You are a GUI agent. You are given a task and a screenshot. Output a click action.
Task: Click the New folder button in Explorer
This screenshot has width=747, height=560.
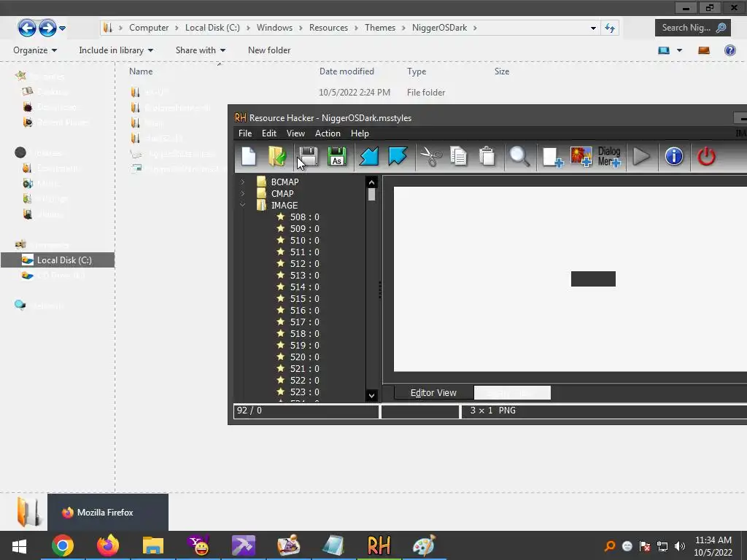click(269, 50)
